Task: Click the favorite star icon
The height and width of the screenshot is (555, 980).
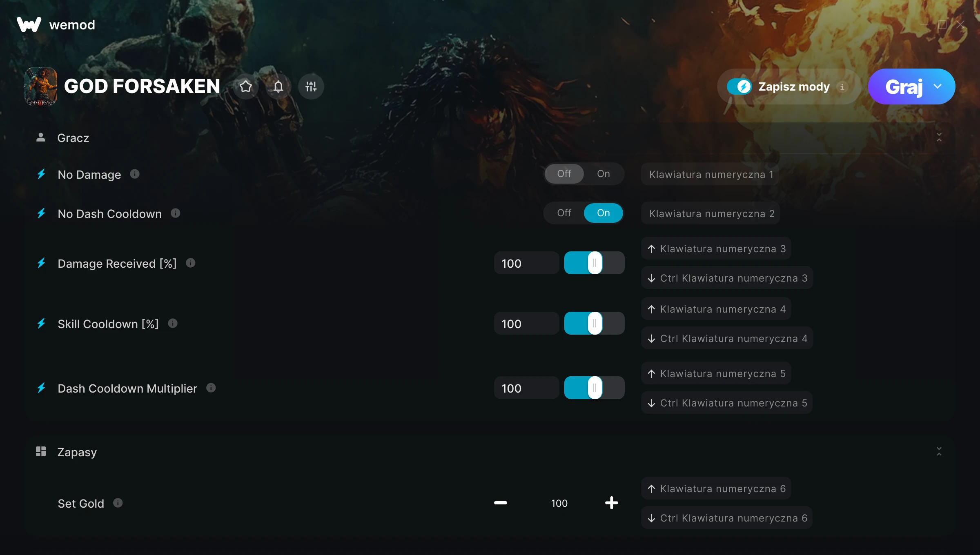Action: tap(246, 87)
